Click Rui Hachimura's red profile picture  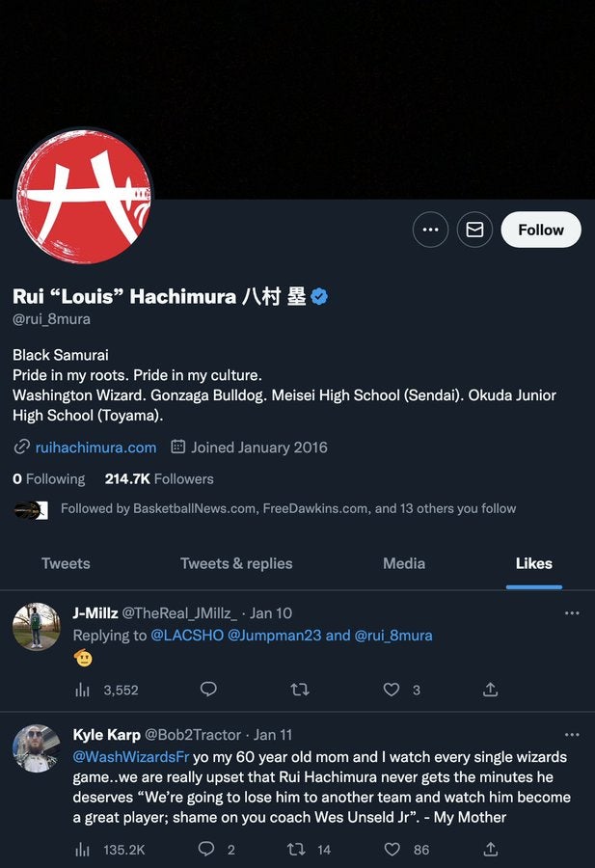click(84, 197)
